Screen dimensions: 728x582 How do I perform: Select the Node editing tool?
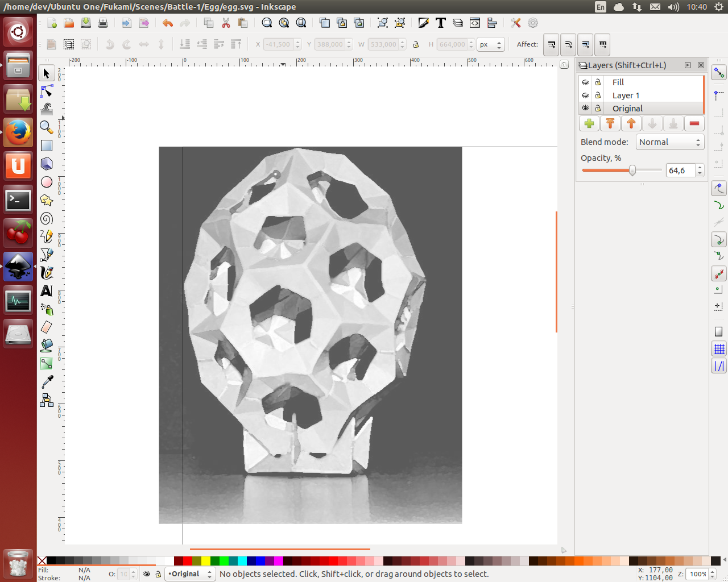coord(47,91)
